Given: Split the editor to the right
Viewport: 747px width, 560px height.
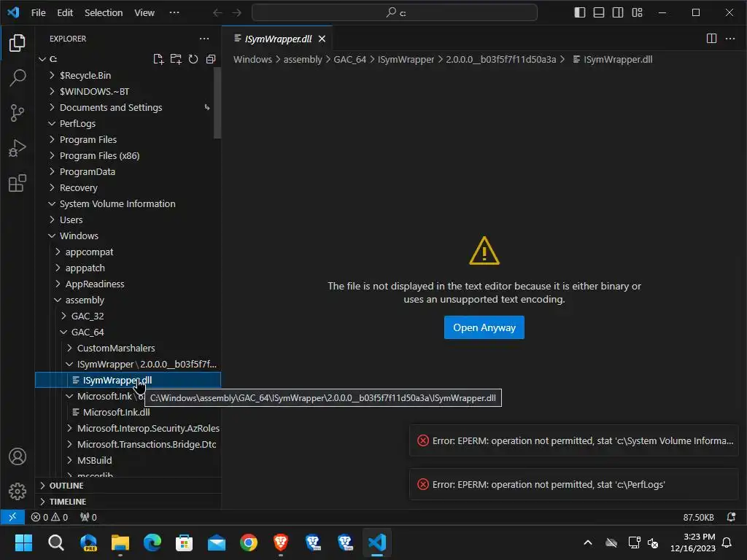Looking at the screenshot, I should [x=711, y=39].
